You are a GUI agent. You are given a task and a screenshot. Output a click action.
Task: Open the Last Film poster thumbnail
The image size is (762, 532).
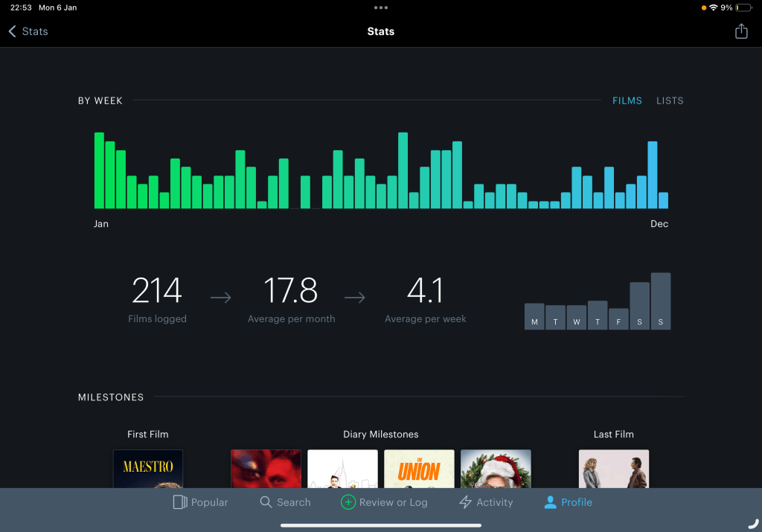[613, 468]
